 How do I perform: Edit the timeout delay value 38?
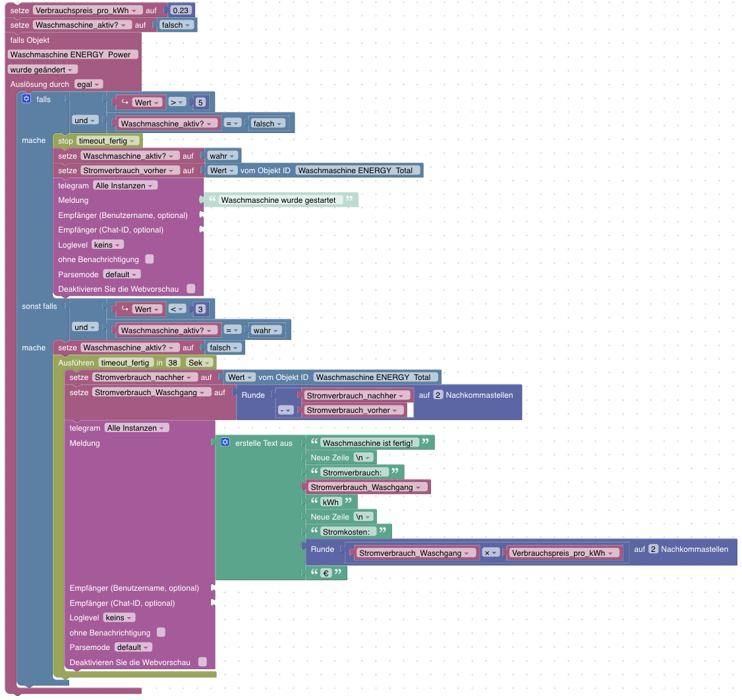click(x=173, y=363)
